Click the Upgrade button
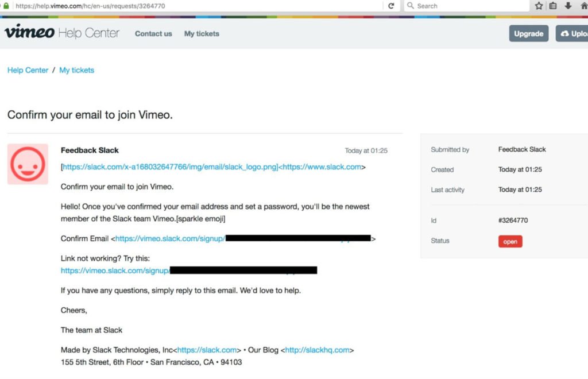588x379 pixels. (x=529, y=34)
